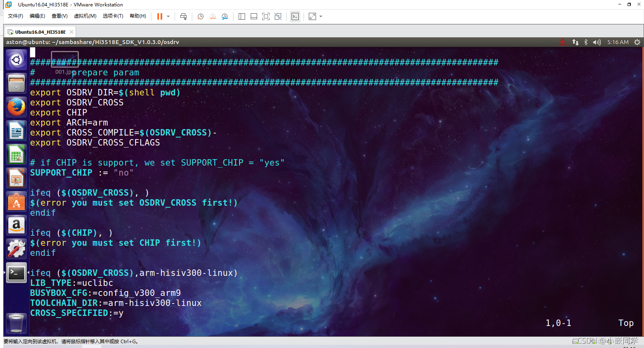Enter full screen mode
The width and height of the screenshot is (644, 348).
coord(266,16)
